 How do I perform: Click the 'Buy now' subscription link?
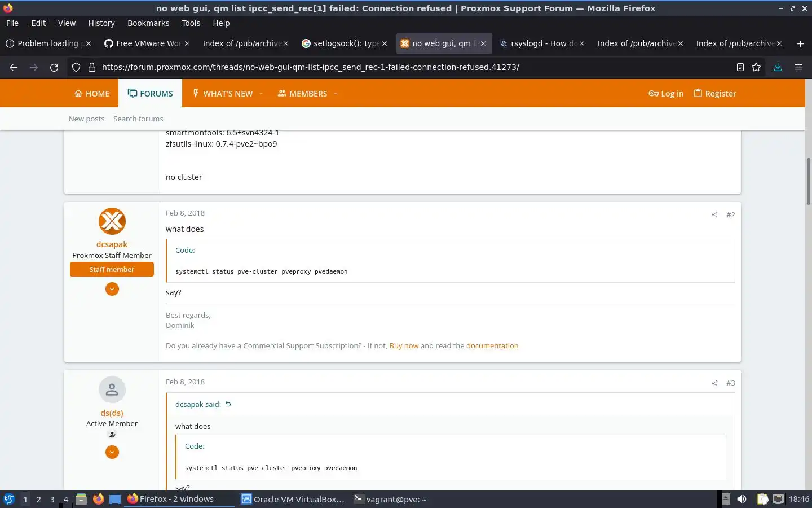(x=404, y=346)
